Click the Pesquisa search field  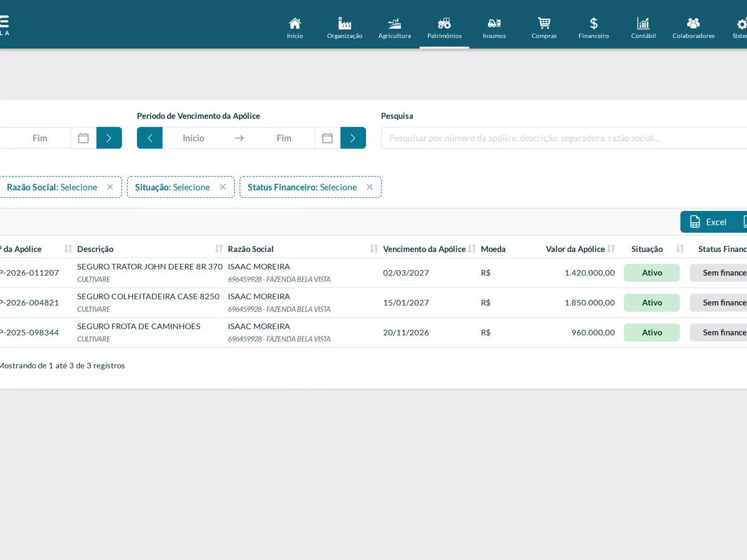tap(564, 138)
